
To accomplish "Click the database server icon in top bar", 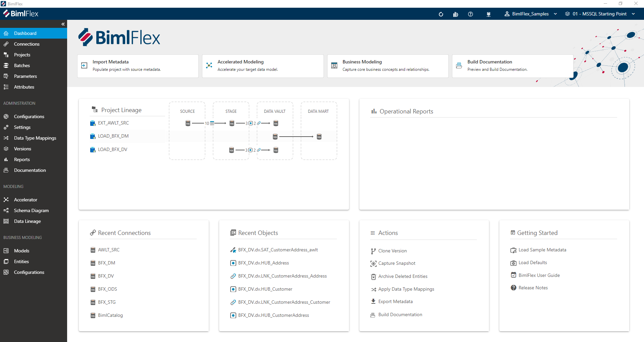I will pyautogui.click(x=489, y=14).
